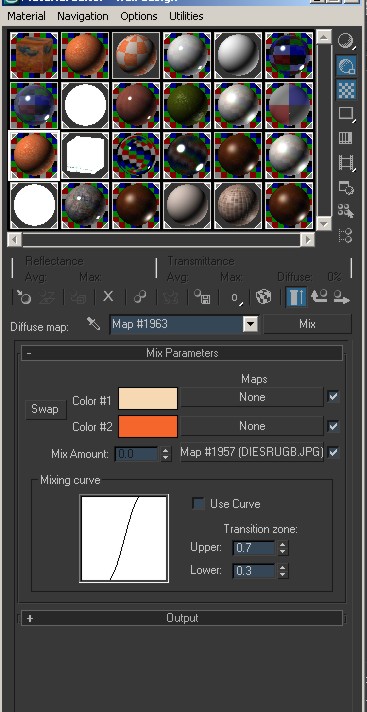
Task: Toggle the Color #2 map enable checkbox
Action: click(x=333, y=426)
